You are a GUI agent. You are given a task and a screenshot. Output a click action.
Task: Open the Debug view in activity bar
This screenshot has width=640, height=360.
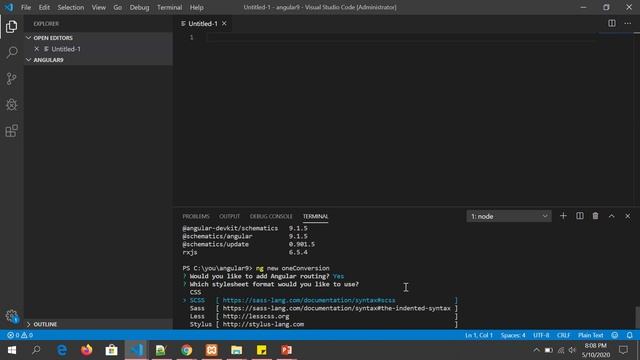point(11,104)
